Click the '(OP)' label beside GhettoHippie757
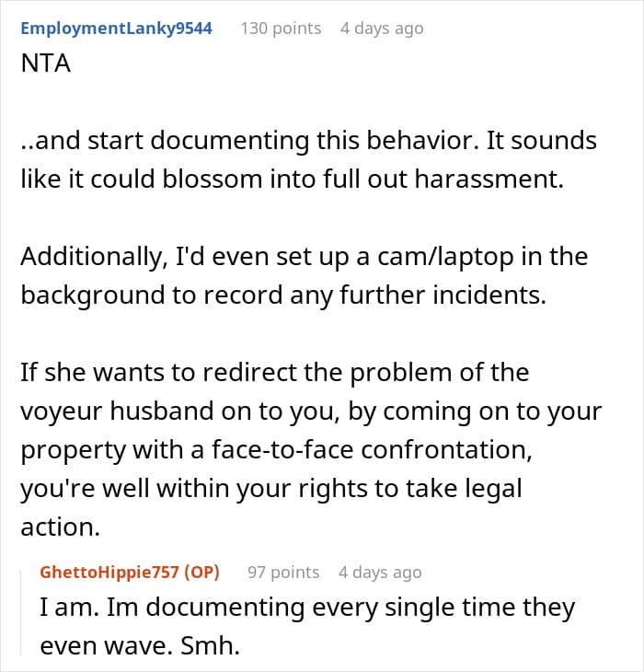This screenshot has height=672, width=644. click(201, 573)
